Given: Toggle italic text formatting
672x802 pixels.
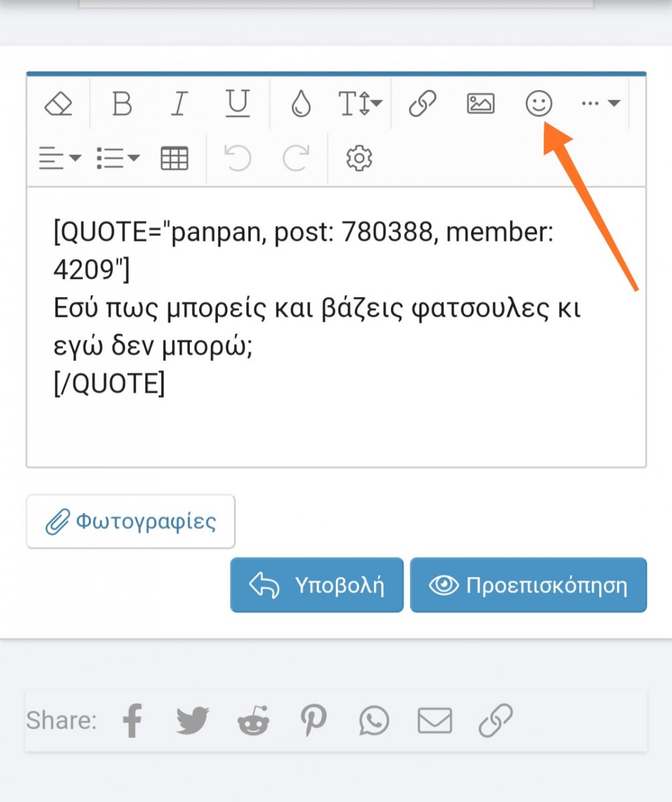Looking at the screenshot, I should pos(178,104).
